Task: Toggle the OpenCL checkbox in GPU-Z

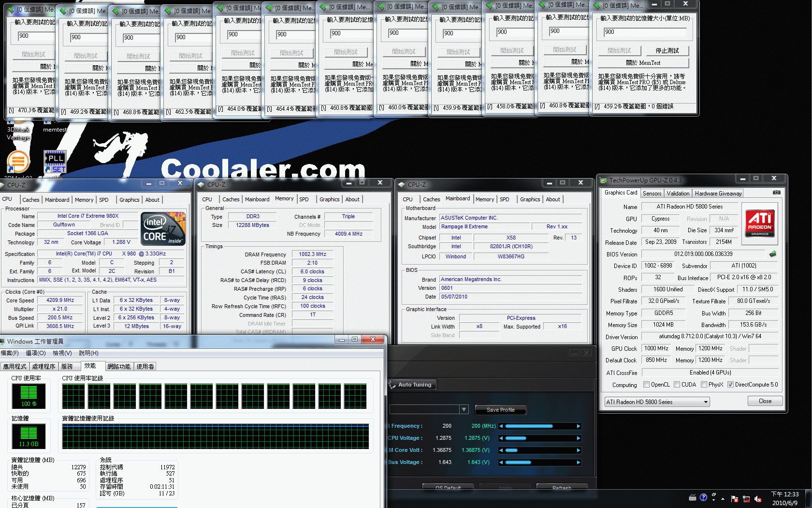Action: pyautogui.click(x=646, y=385)
